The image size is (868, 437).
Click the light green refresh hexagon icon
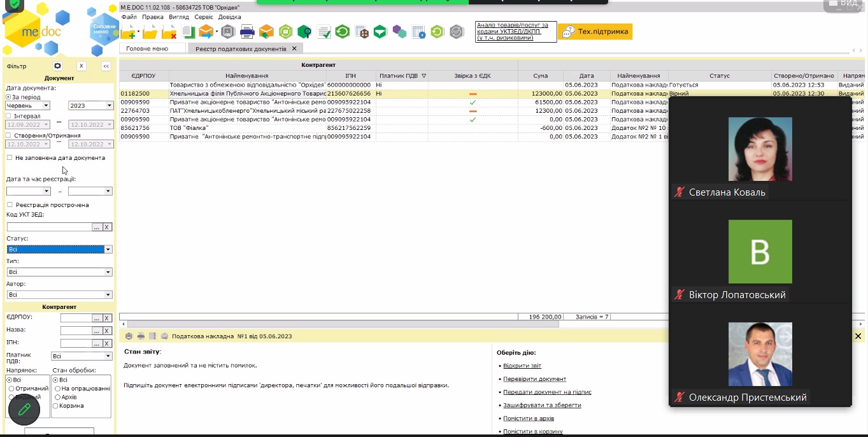(437, 31)
